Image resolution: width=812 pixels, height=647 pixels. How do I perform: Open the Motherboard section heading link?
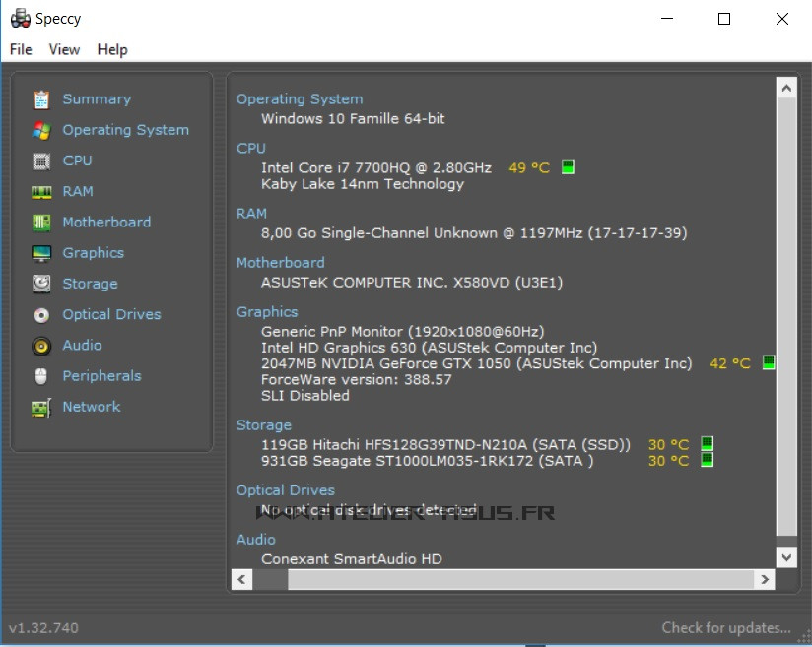(280, 262)
